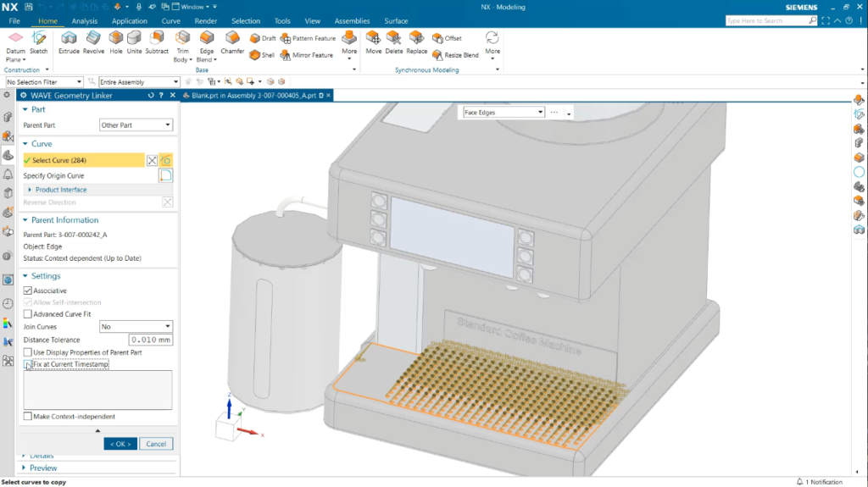Open the Face Edges curve rule dropdown
The height and width of the screenshot is (487, 868).
click(x=503, y=112)
